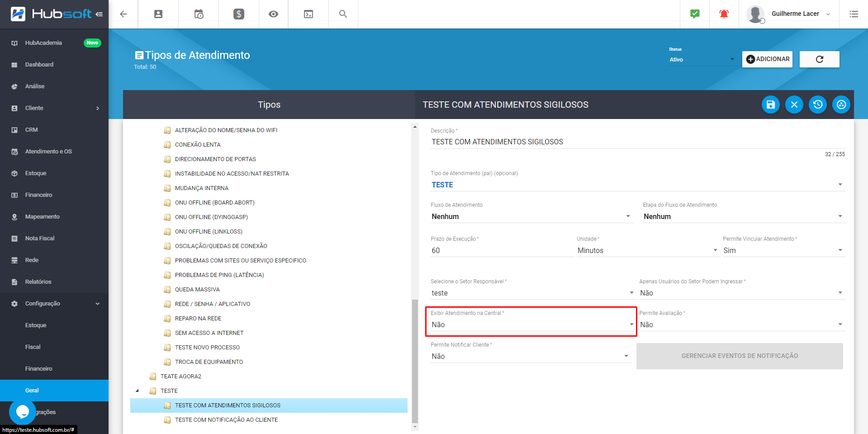Open the Fluxo de Atendimento dropdown
This screenshot has width=868, height=434.
pos(531,216)
